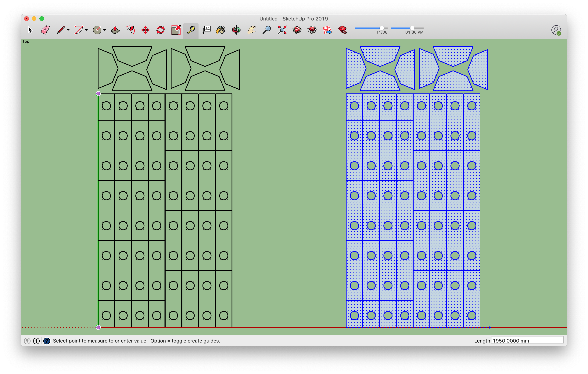Open the Extension Manager ruby icon
588x374 pixels.
click(x=343, y=30)
